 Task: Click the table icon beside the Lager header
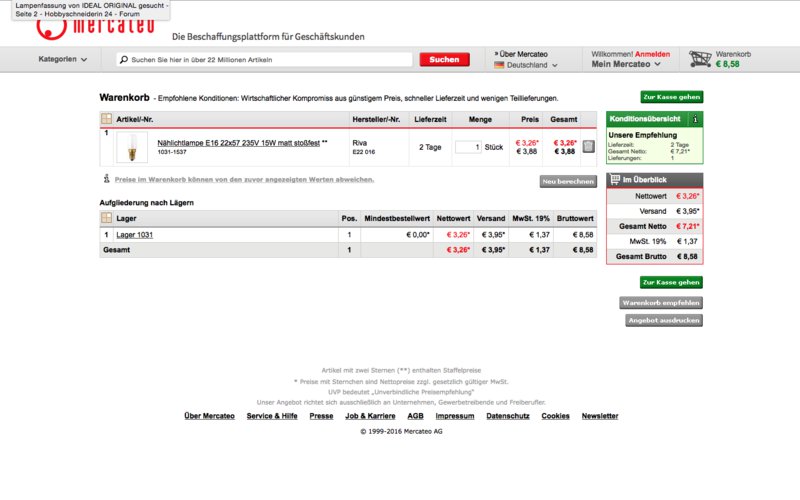point(106,218)
